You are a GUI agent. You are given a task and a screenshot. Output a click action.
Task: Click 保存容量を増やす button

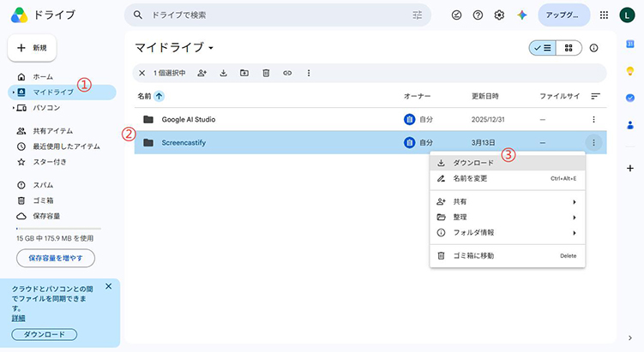tap(56, 259)
